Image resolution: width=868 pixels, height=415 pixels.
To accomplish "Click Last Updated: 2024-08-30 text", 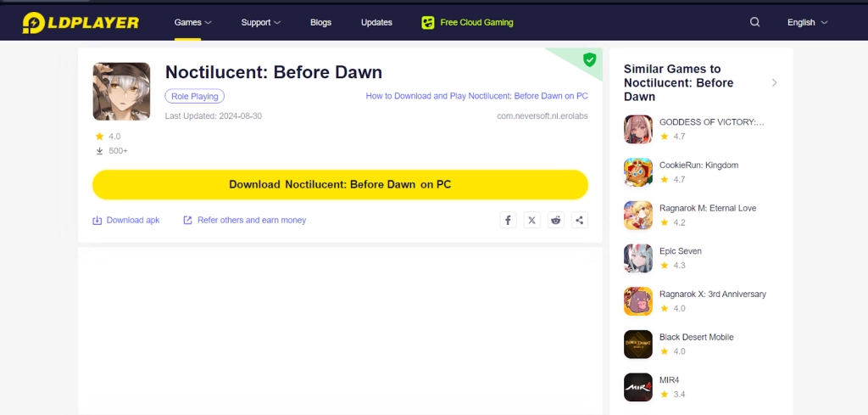I will coord(213,116).
